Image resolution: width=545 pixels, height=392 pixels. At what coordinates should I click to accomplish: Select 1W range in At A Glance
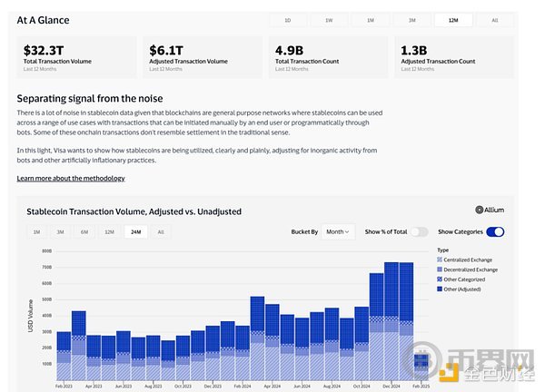click(x=329, y=20)
